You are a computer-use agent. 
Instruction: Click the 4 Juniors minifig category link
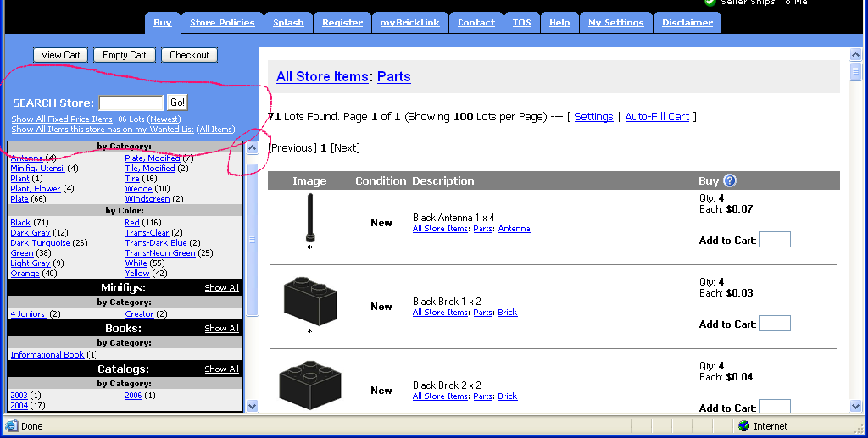point(28,314)
